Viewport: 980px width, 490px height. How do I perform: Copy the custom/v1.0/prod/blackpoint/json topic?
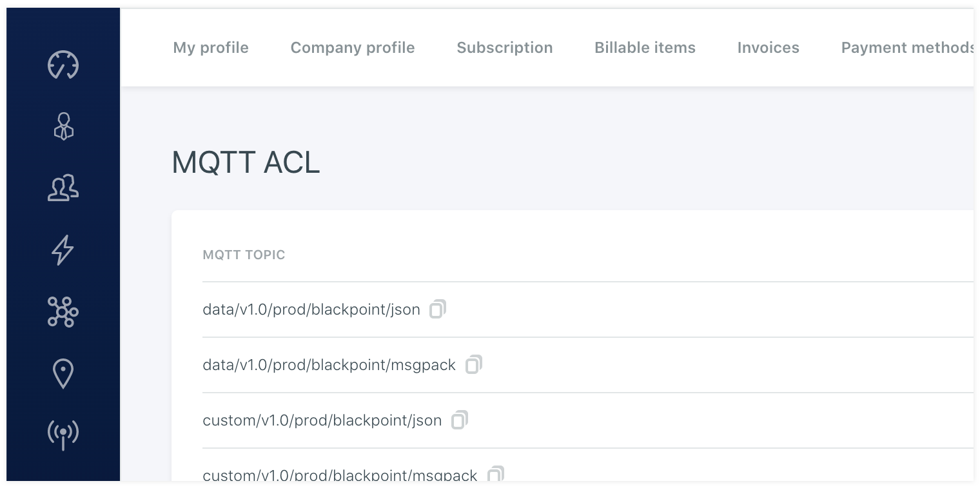coord(460,420)
